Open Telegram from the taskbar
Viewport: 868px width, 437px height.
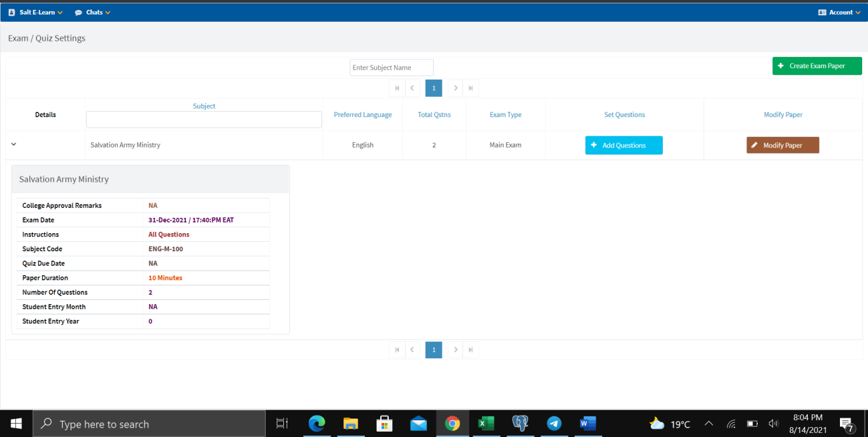[554, 424]
